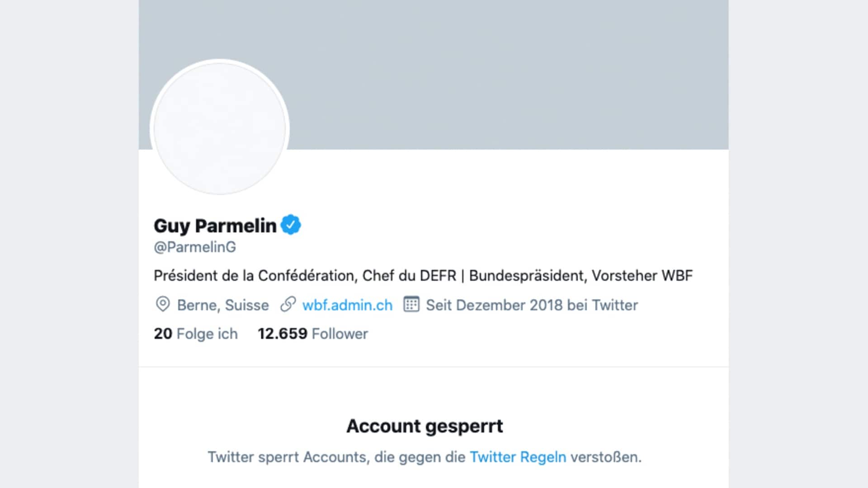View the 20 Folge ich list
868x488 pixels.
coord(196,334)
